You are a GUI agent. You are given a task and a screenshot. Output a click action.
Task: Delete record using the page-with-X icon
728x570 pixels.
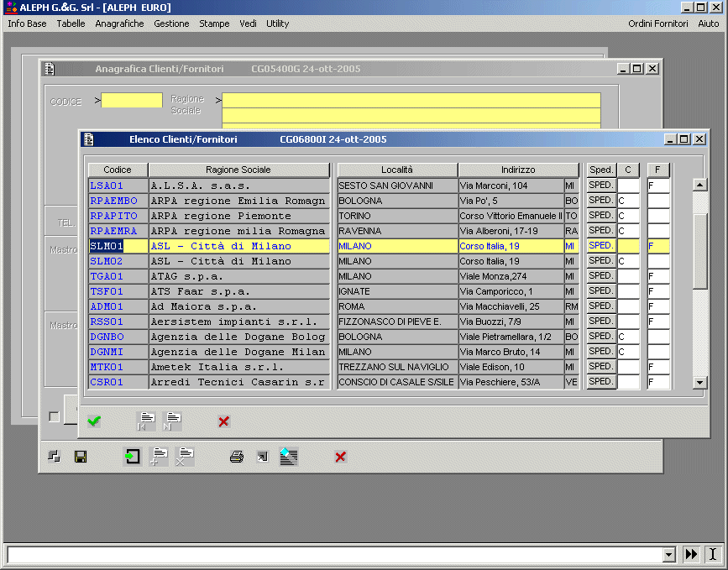[x=185, y=457]
